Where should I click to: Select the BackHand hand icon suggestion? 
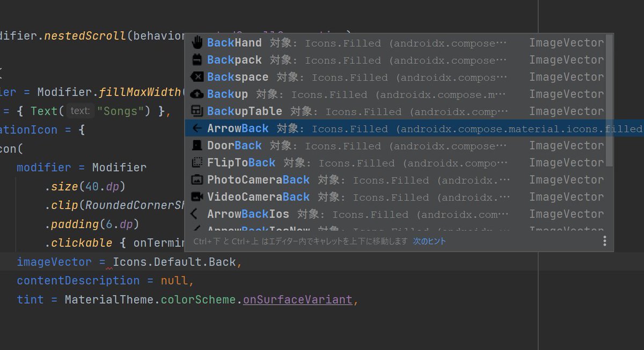pyautogui.click(x=197, y=43)
